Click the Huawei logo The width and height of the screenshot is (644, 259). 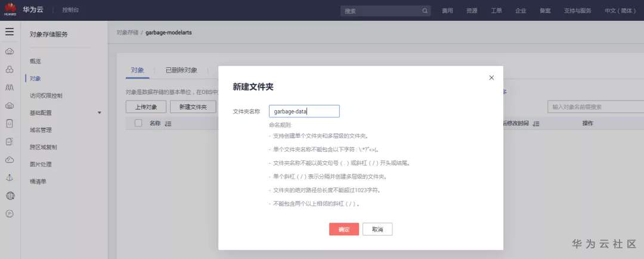point(10,10)
